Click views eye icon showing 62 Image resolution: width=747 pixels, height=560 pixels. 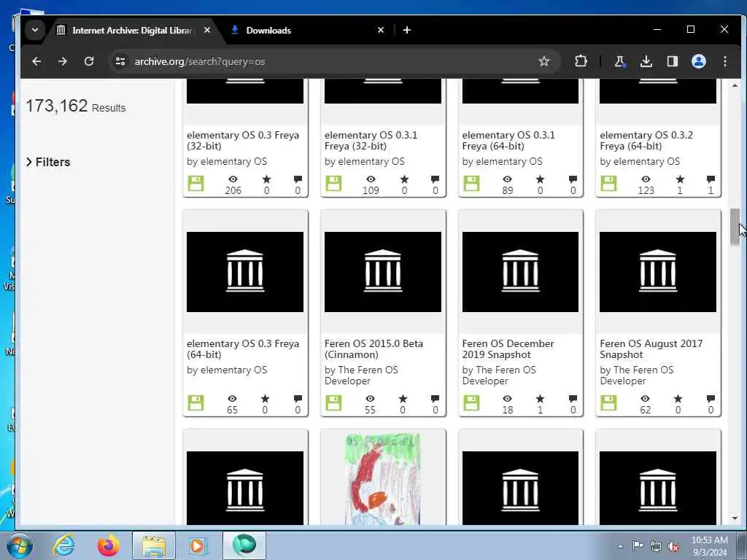pyautogui.click(x=645, y=399)
